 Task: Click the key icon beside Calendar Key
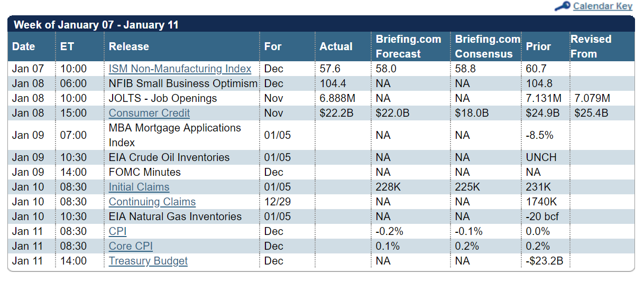click(562, 6)
